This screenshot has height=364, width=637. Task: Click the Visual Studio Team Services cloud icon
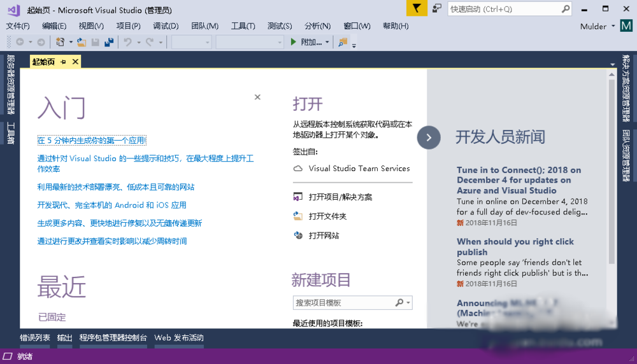point(297,169)
